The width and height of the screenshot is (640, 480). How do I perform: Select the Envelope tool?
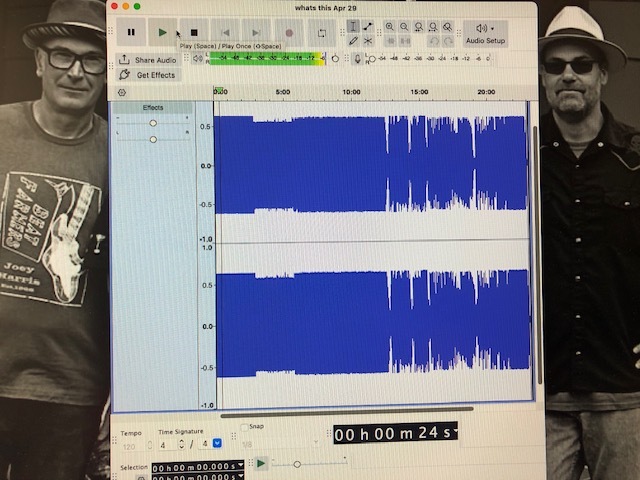[x=368, y=27]
